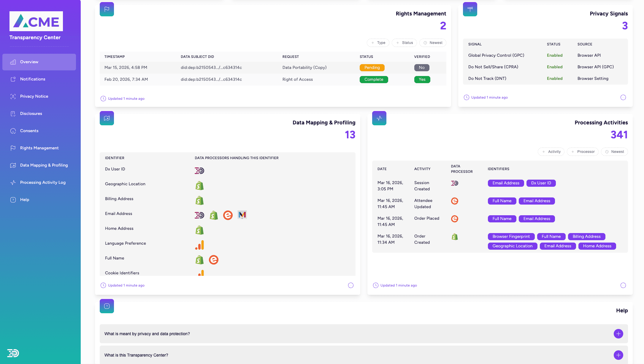Select the Google Analytics icon for Language Preference
This screenshot has height=364, width=644.
[199, 245]
